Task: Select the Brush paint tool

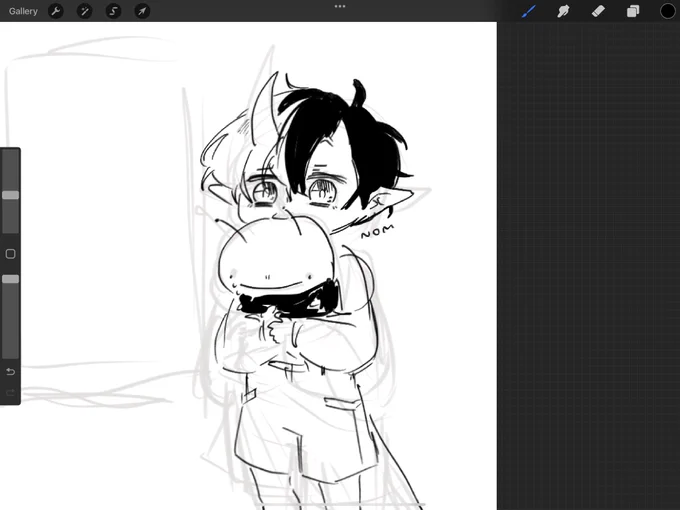Action: 529,11
